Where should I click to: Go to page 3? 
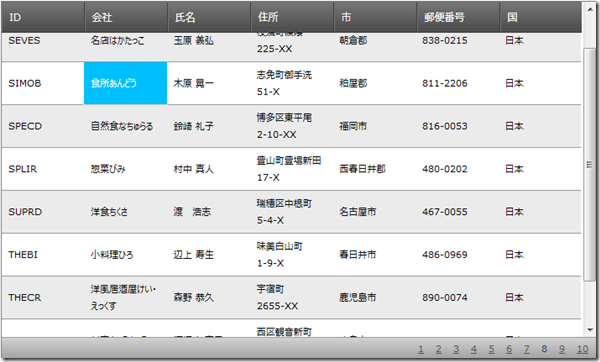456,349
